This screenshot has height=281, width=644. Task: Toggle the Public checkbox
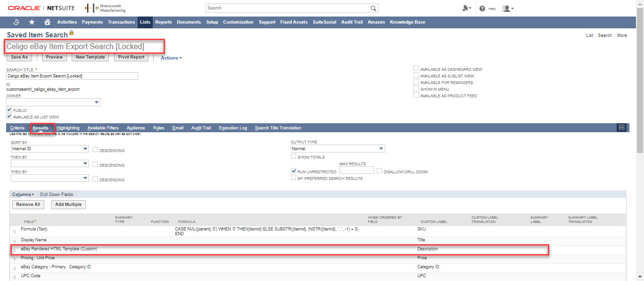point(9,110)
